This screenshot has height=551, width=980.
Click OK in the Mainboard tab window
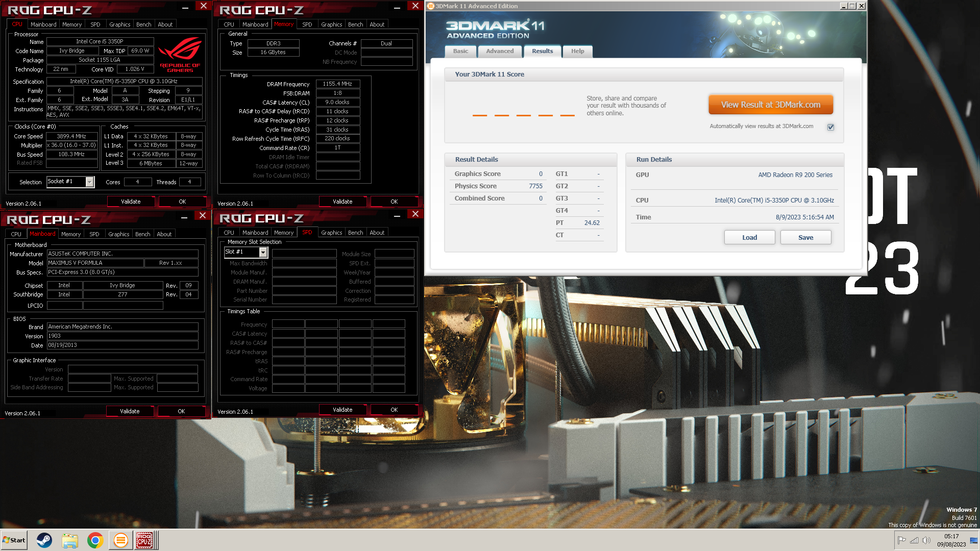coord(181,411)
